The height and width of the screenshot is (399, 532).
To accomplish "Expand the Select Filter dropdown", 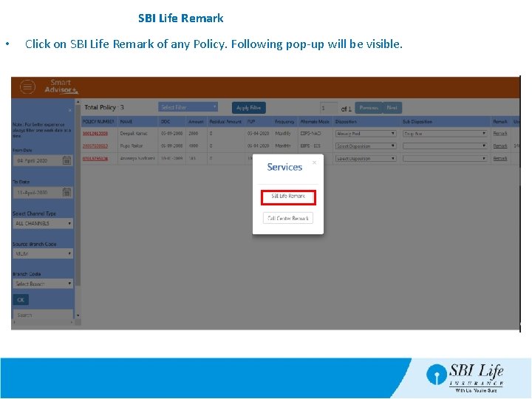I will [188, 107].
